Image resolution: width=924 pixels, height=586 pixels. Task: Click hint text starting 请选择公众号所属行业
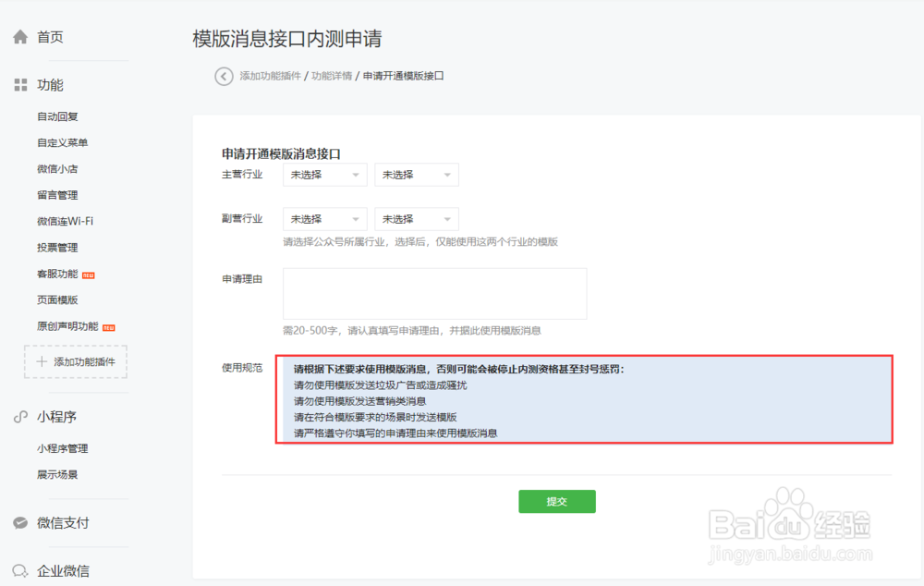pos(420,242)
